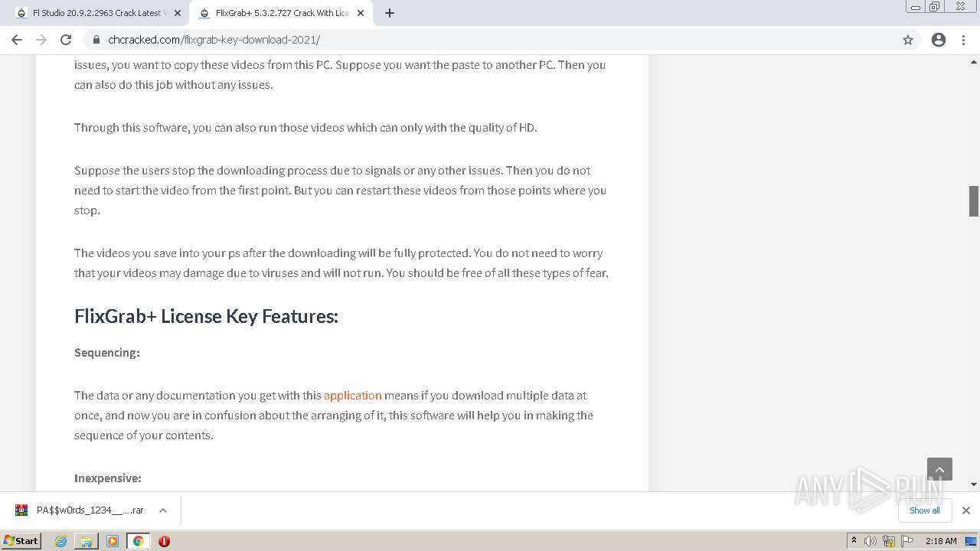Click the volume speaker tray icon
This screenshot has width=980, height=551.
(x=871, y=541)
